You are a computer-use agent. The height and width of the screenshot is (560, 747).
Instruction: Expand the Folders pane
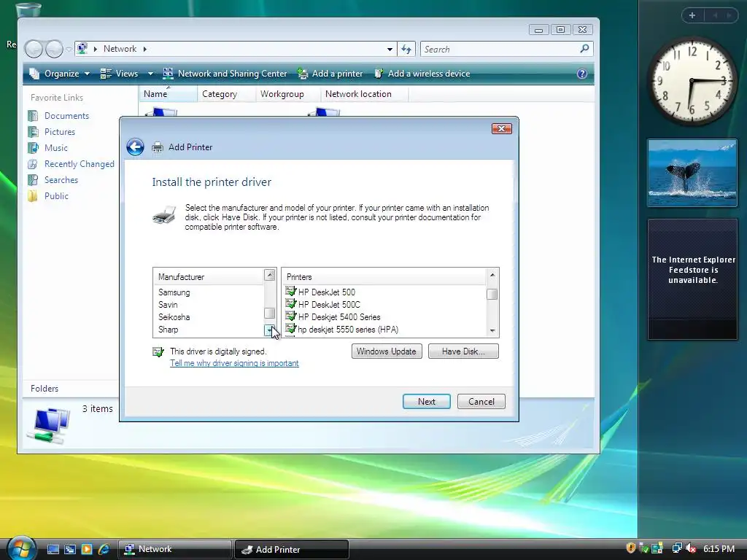(71, 389)
